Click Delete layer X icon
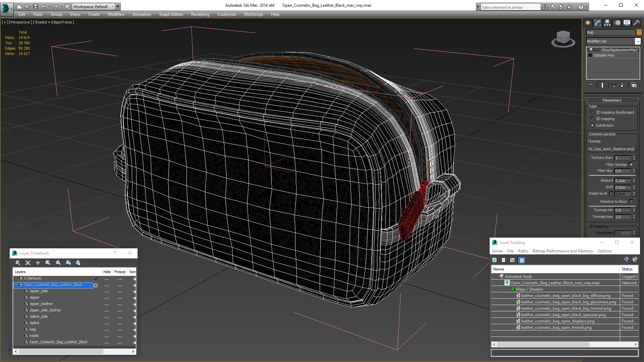This screenshot has height=362, width=644. pos(28,263)
